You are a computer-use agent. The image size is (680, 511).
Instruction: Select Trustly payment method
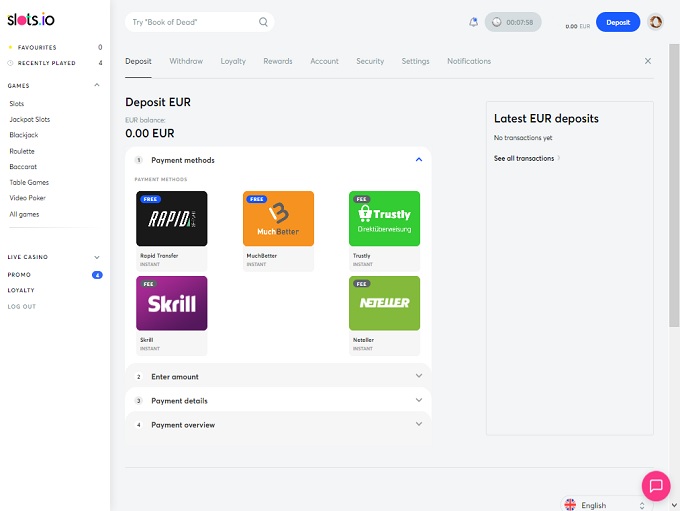[x=384, y=218]
